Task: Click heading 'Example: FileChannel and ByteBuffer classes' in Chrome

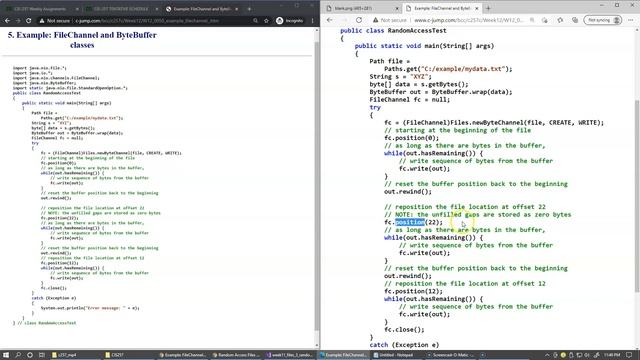Action: [x=82, y=40]
